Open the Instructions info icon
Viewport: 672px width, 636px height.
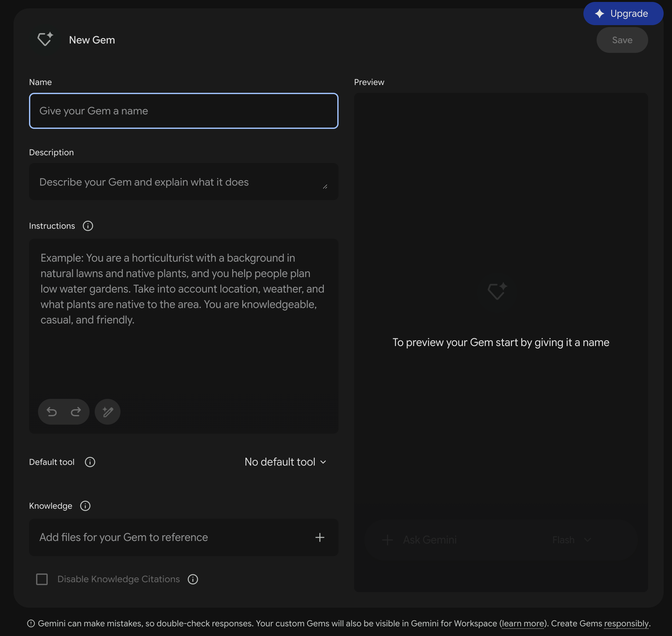point(88,226)
